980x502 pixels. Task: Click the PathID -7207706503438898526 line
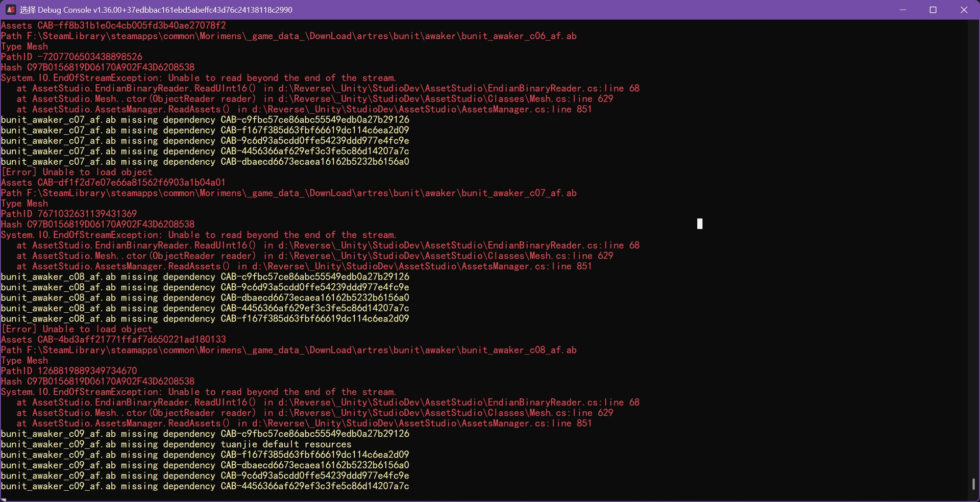pos(71,57)
